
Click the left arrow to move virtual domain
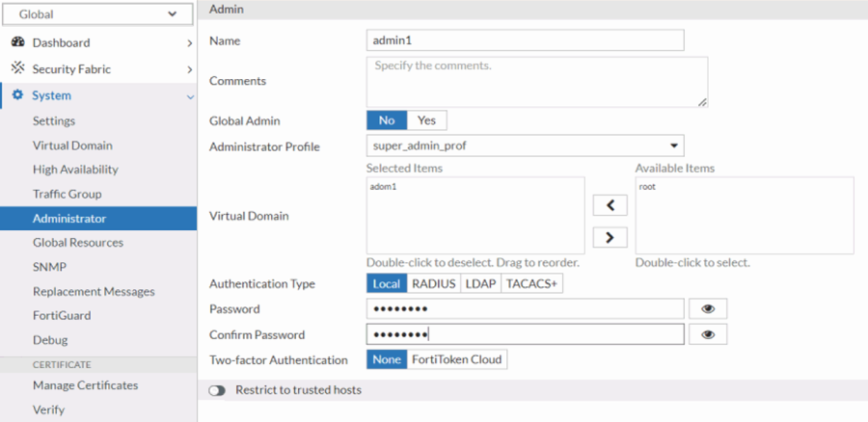(610, 205)
